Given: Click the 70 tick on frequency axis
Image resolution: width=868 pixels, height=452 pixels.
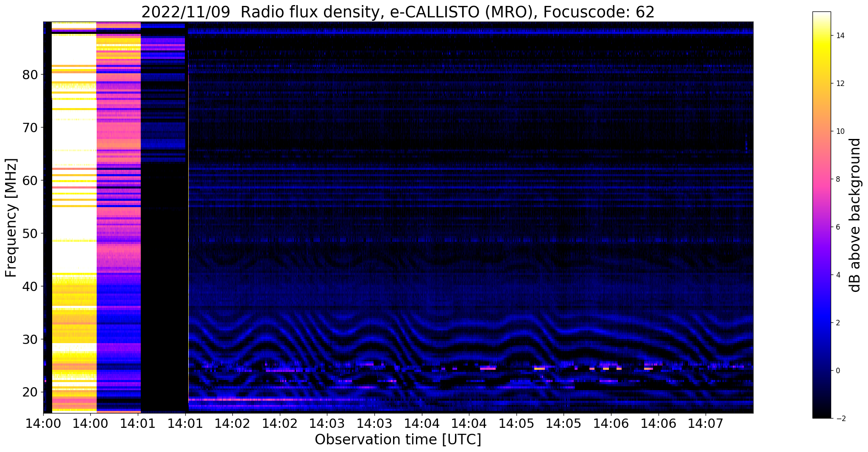Looking at the screenshot, I should (30, 128).
